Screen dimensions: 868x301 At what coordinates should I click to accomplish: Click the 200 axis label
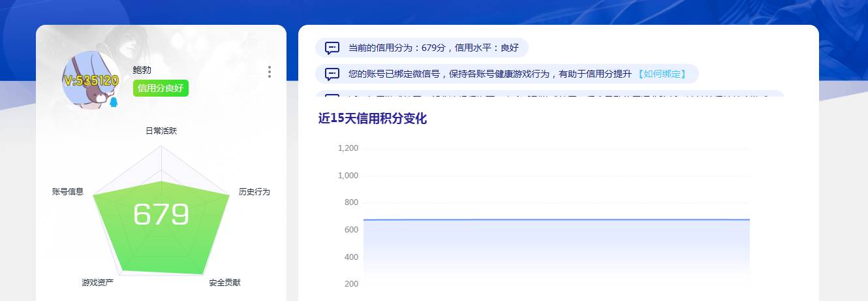coord(351,284)
